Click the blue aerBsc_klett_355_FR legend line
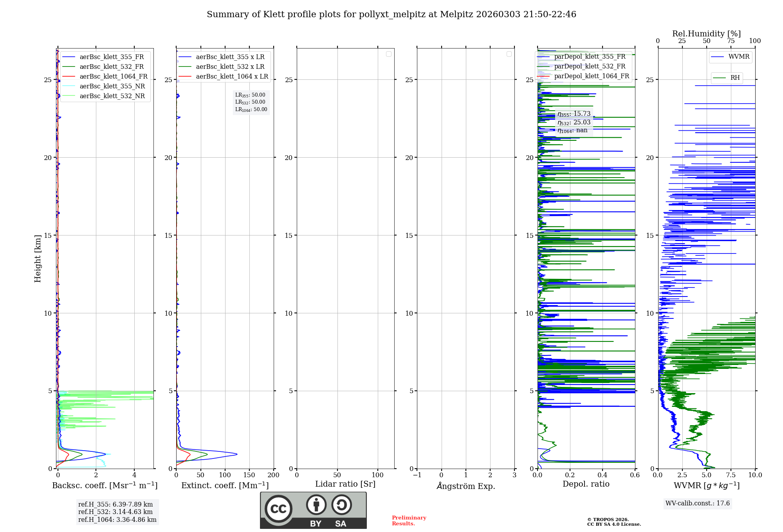Viewport: 783px width, 532px height. (x=69, y=57)
